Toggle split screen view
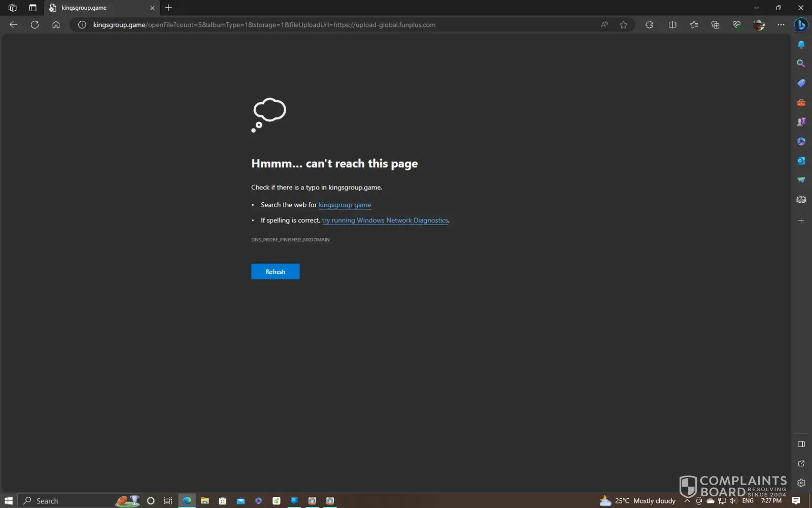812x508 pixels. pos(672,24)
